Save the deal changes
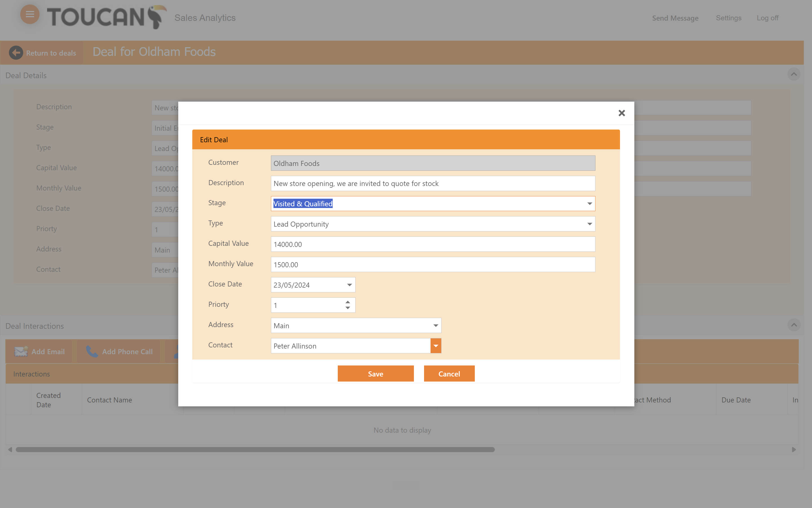812x508 pixels. coord(376,374)
